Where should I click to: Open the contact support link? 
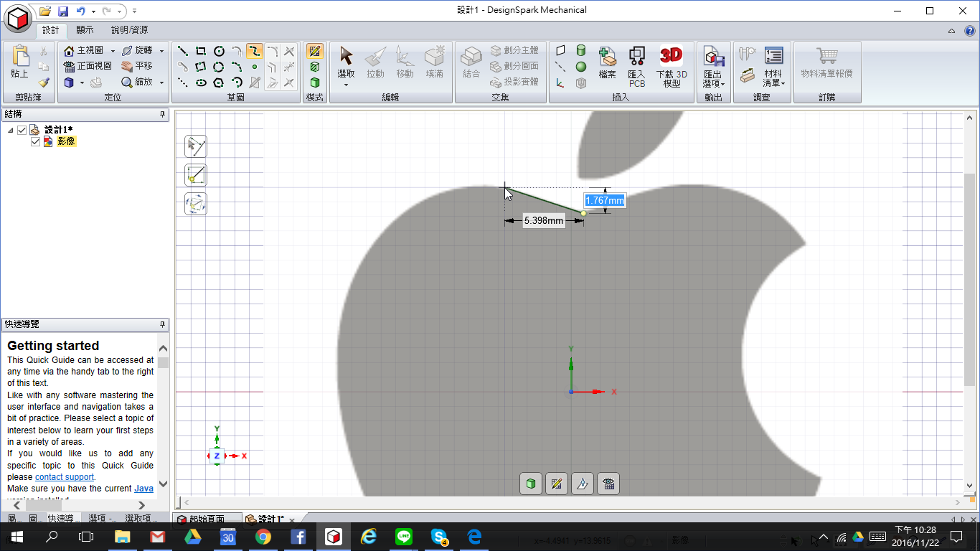pyautogui.click(x=65, y=477)
